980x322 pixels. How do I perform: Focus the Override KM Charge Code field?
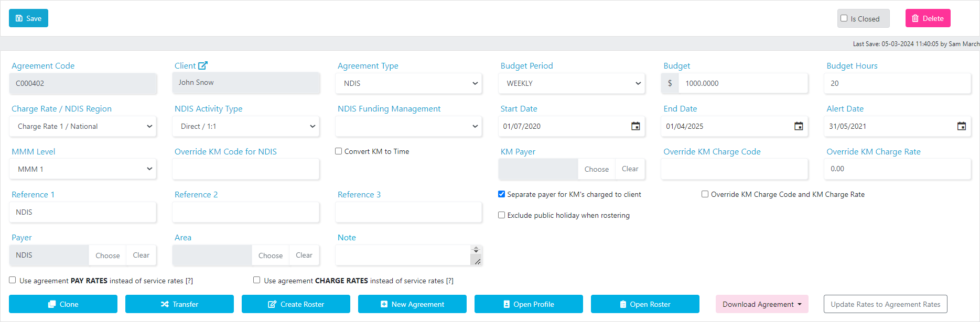point(735,169)
